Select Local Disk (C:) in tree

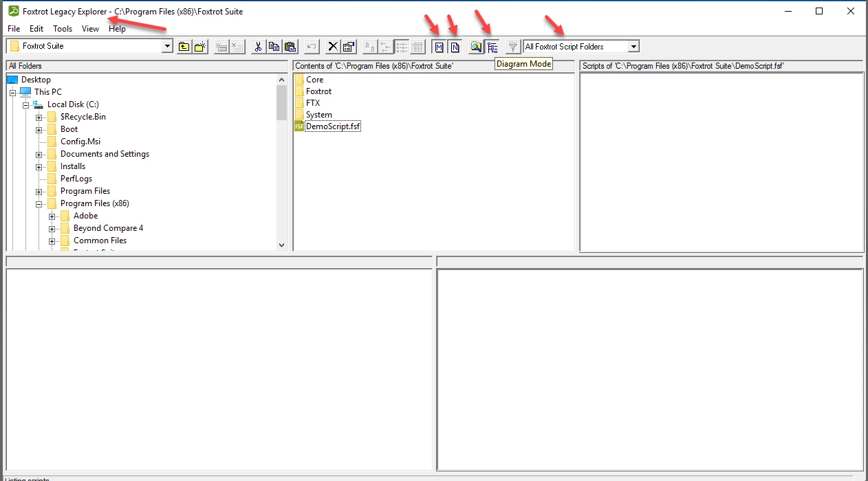(x=73, y=104)
